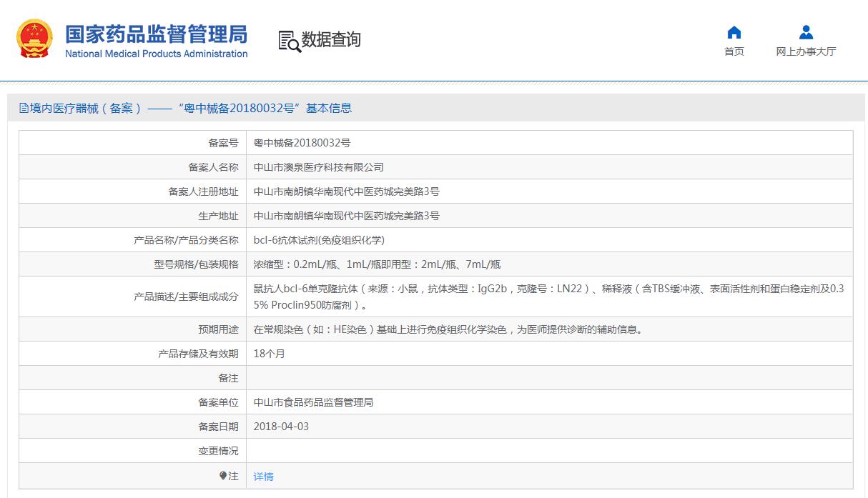Viewport: 868px width, 498px height.
Task: Open the 详情 details link
Action: click(264, 477)
